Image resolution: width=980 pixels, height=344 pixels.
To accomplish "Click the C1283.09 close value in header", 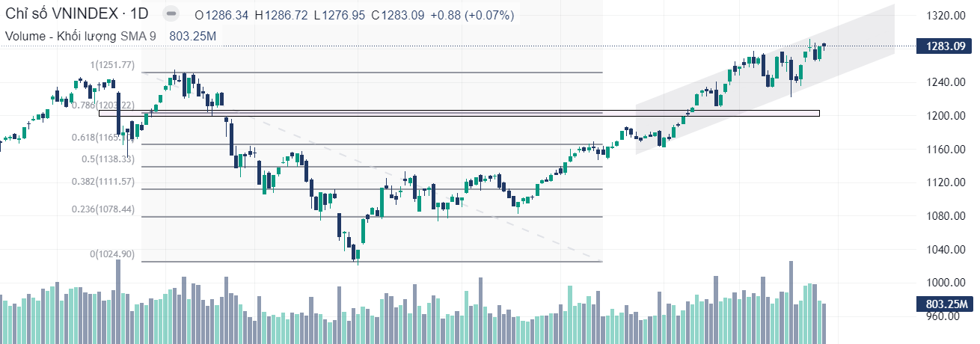I will click(x=396, y=15).
